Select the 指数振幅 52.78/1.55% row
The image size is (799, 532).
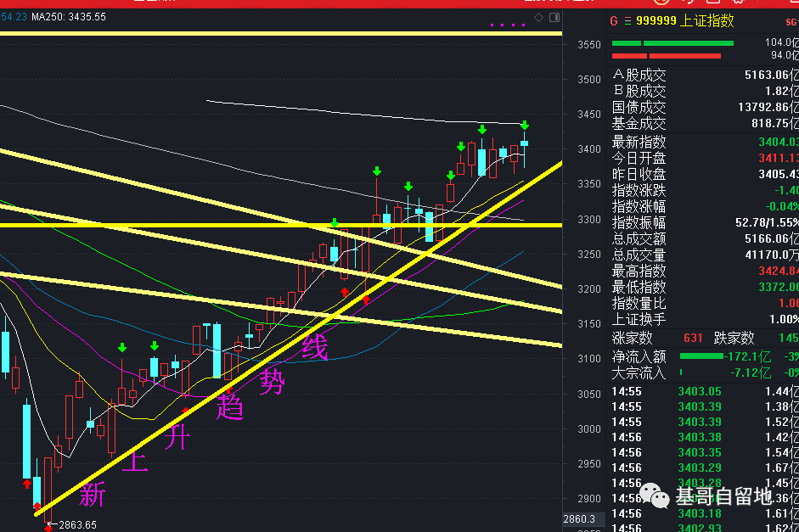(x=706, y=222)
